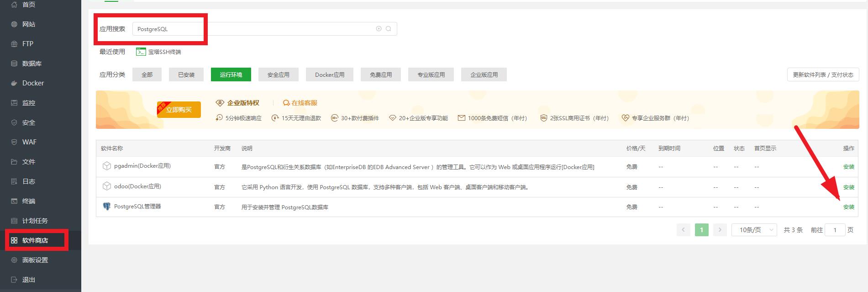Click the next page arrow
This screenshot has height=292, width=868.
tap(720, 230)
